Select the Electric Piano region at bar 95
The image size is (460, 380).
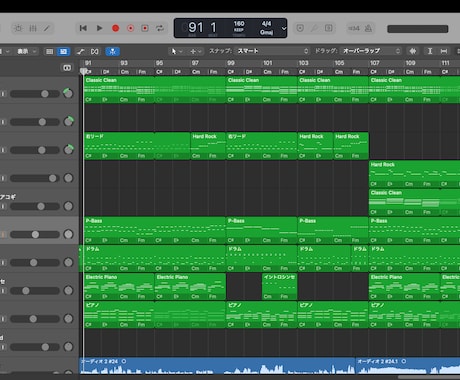coord(190,287)
